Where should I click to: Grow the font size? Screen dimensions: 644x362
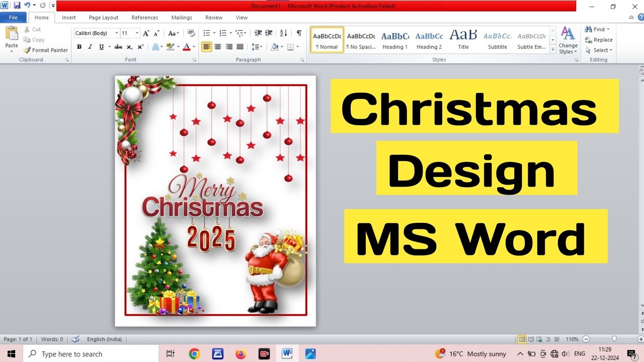pyautogui.click(x=146, y=33)
